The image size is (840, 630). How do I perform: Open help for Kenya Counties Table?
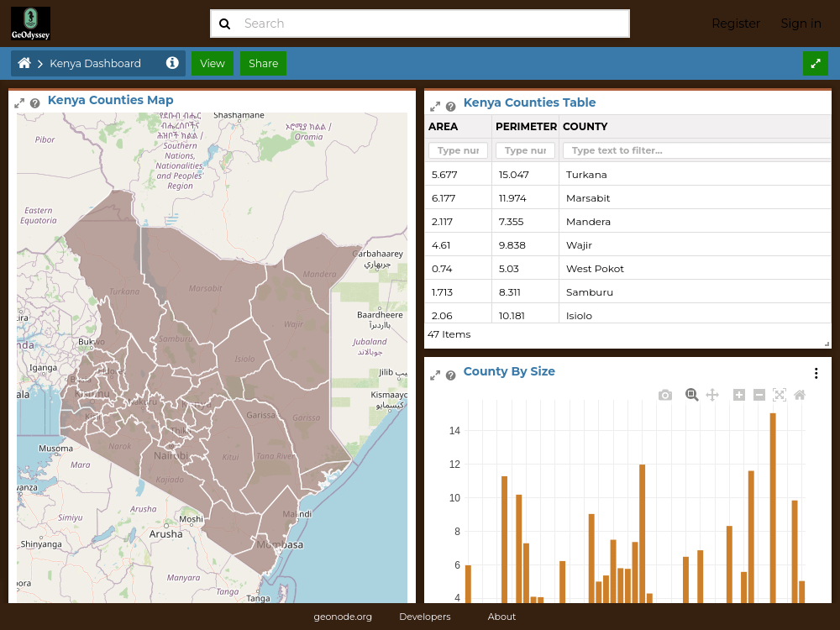(x=450, y=107)
